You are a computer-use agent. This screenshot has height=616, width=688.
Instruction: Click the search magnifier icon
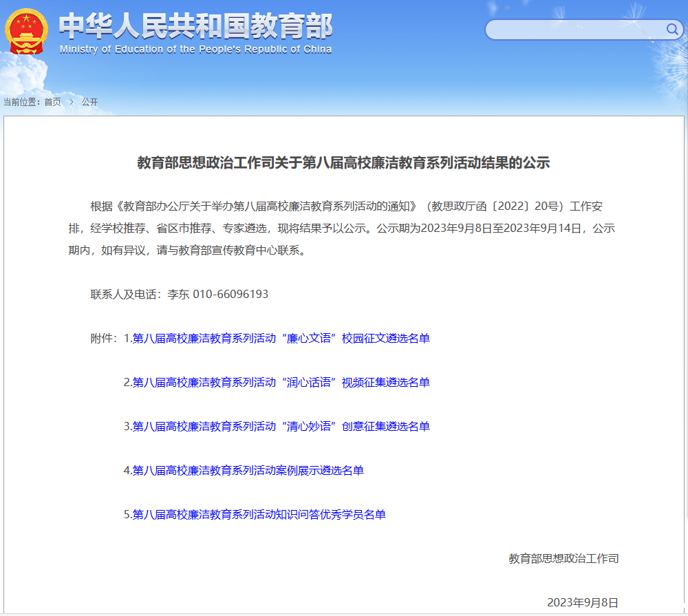(672, 30)
